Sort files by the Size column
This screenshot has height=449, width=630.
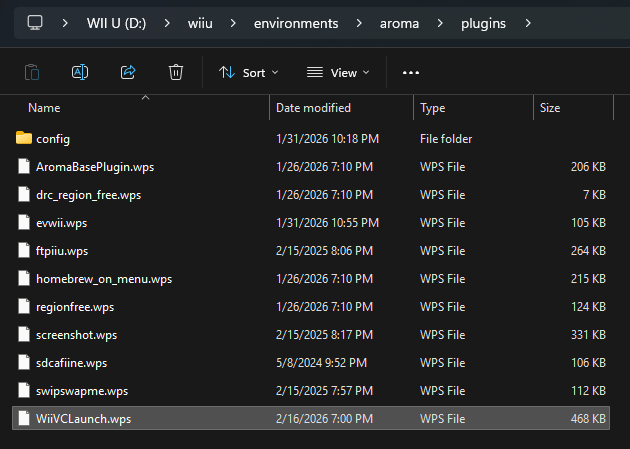pos(550,107)
